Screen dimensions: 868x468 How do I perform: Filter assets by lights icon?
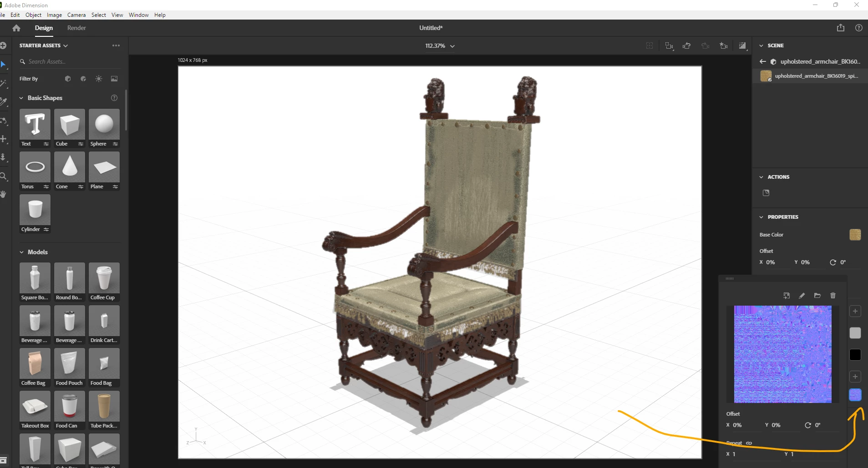[x=99, y=79]
